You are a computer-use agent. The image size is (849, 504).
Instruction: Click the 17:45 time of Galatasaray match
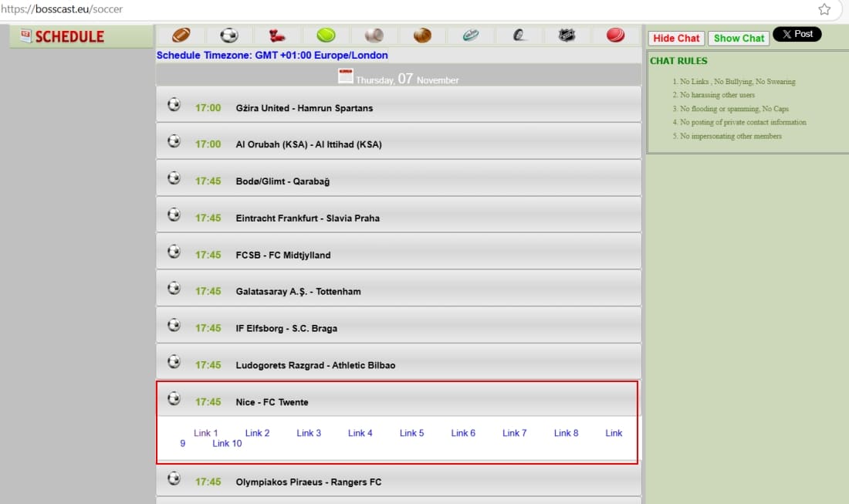click(x=208, y=291)
